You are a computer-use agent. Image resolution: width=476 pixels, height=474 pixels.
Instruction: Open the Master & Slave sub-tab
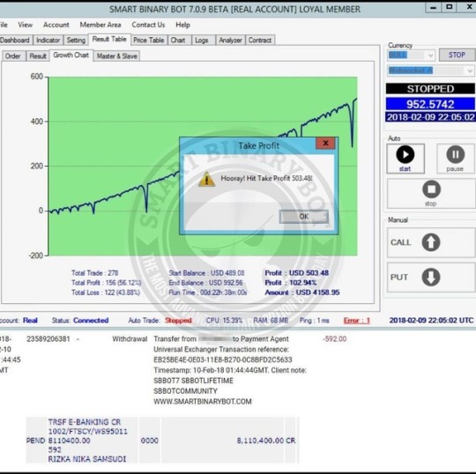[x=117, y=56]
